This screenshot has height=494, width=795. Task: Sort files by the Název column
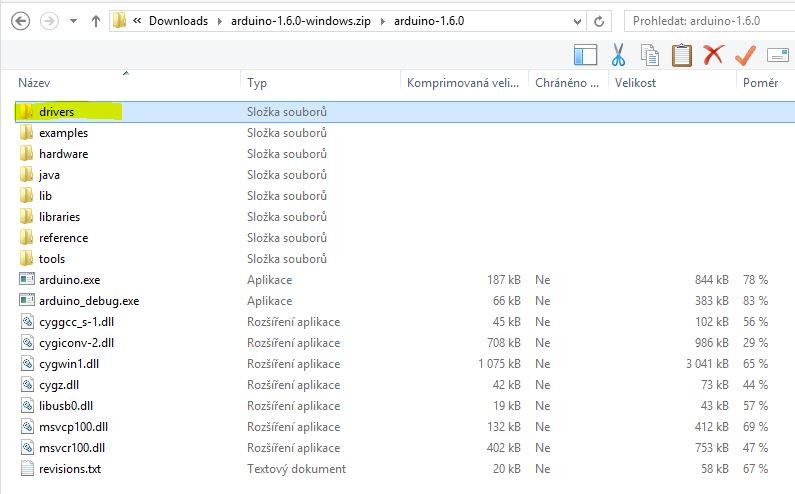click(34, 83)
